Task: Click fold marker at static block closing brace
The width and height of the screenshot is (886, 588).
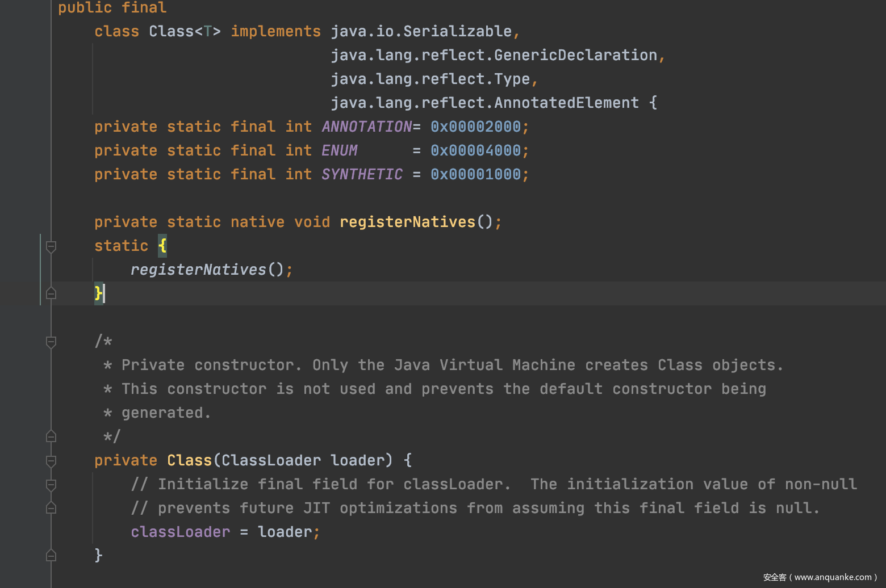Action: coord(51,293)
